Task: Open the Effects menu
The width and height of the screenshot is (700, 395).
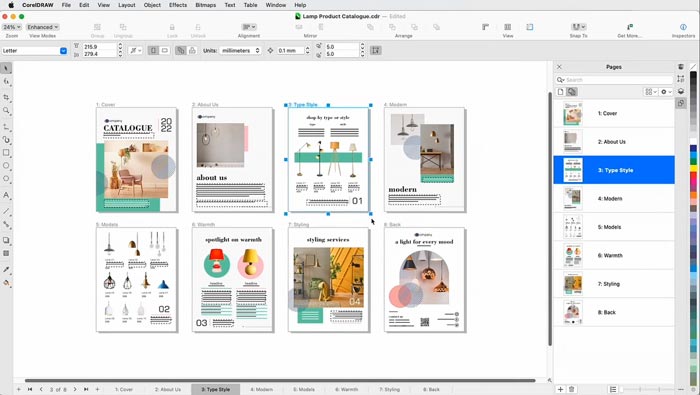Action: pos(178,5)
